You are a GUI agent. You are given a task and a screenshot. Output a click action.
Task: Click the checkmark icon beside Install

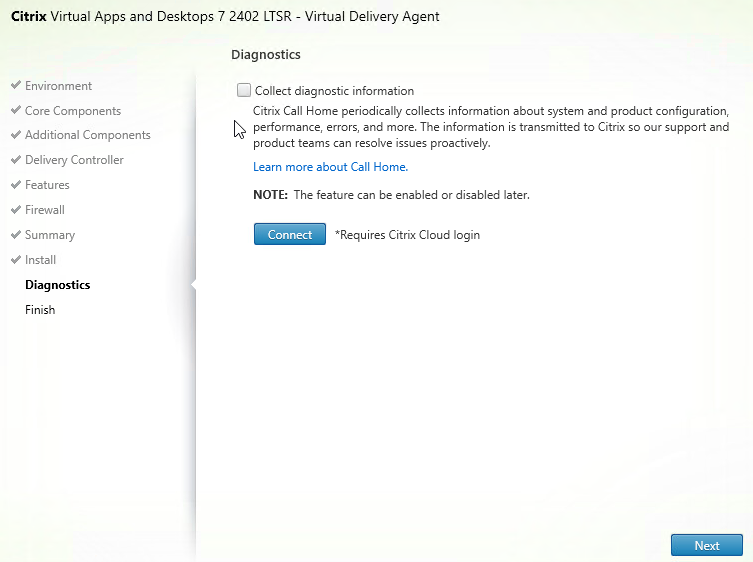pyautogui.click(x=16, y=259)
